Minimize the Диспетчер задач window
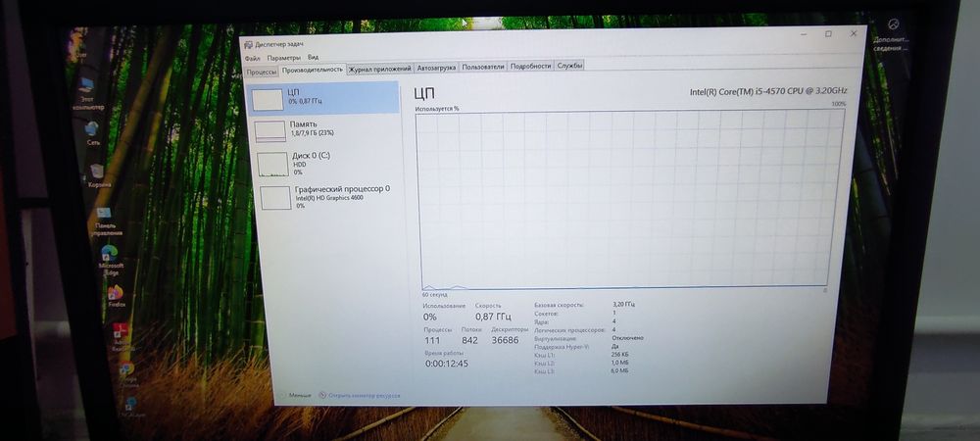This screenshot has height=441, width=980. (804, 35)
